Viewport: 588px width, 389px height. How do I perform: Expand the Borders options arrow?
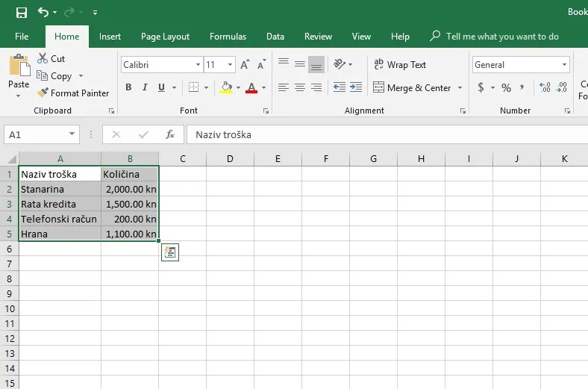pos(206,88)
